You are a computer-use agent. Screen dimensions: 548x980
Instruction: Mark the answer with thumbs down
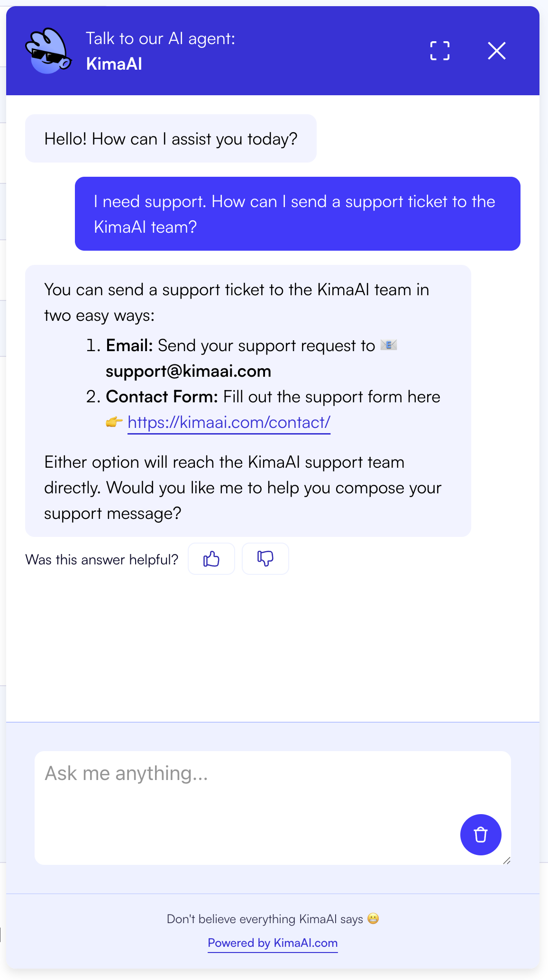265,559
